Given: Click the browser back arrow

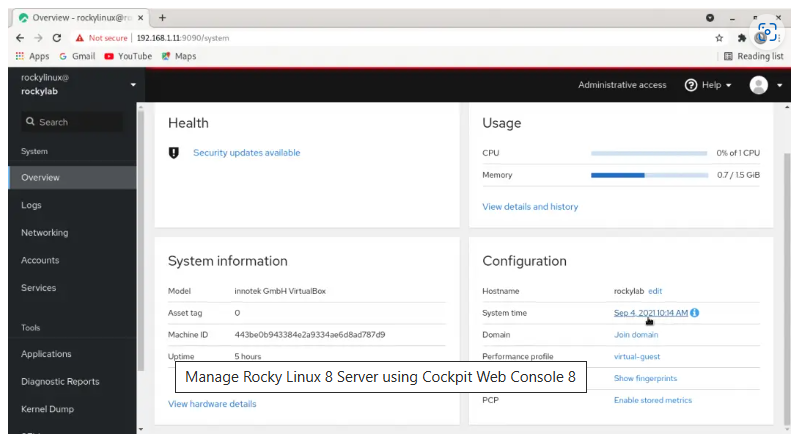Looking at the screenshot, I should tap(20, 38).
